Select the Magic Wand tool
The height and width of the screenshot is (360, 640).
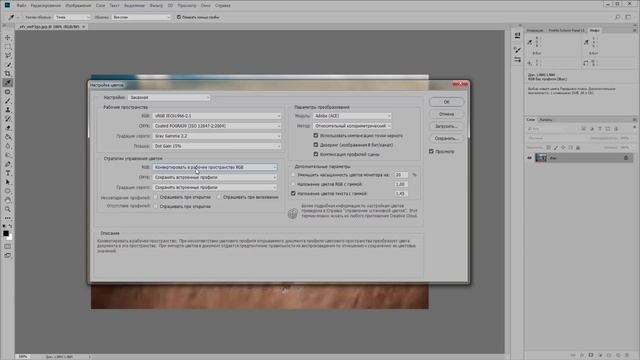click(x=8, y=64)
